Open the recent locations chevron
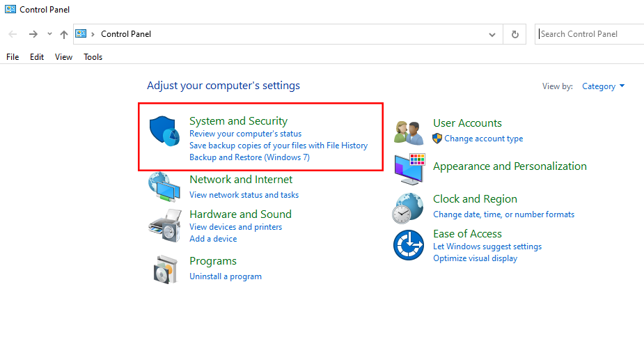Viewport: 644px width, 337px height. click(x=49, y=34)
